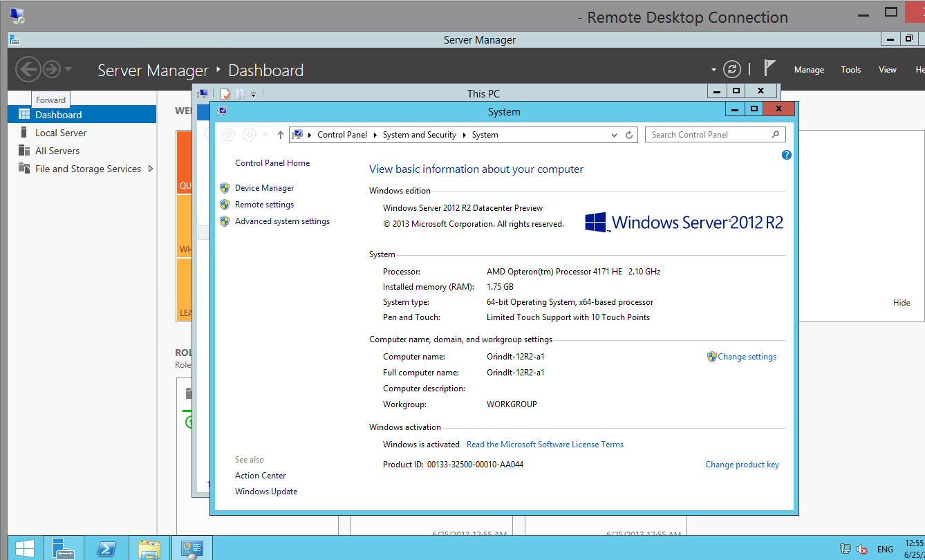Open the Manage menu

(x=809, y=70)
